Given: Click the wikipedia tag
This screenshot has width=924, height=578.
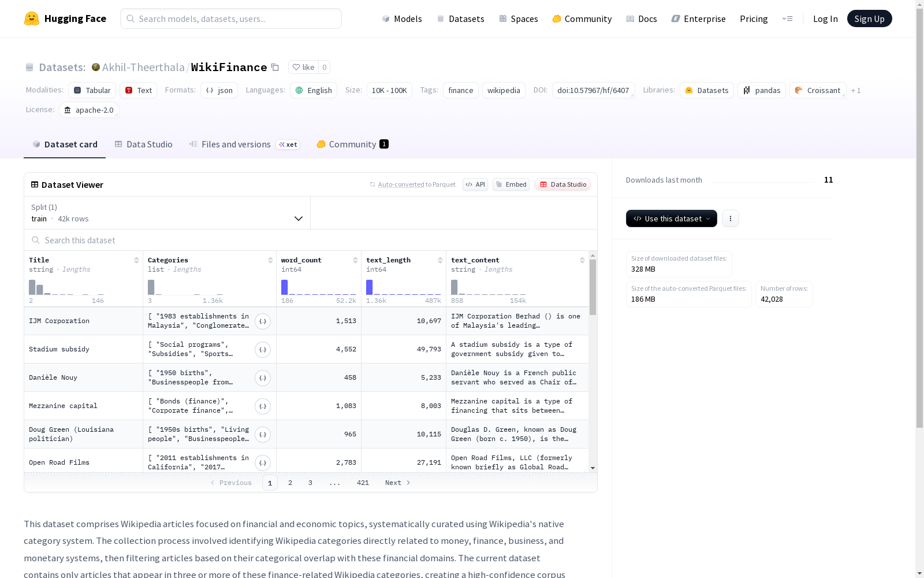Looking at the screenshot, I should point(504,90).
